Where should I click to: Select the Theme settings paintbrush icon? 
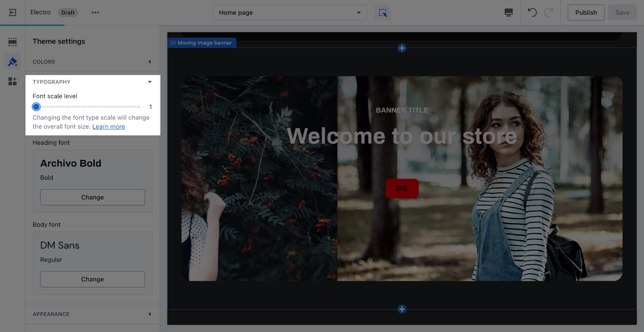12,61
